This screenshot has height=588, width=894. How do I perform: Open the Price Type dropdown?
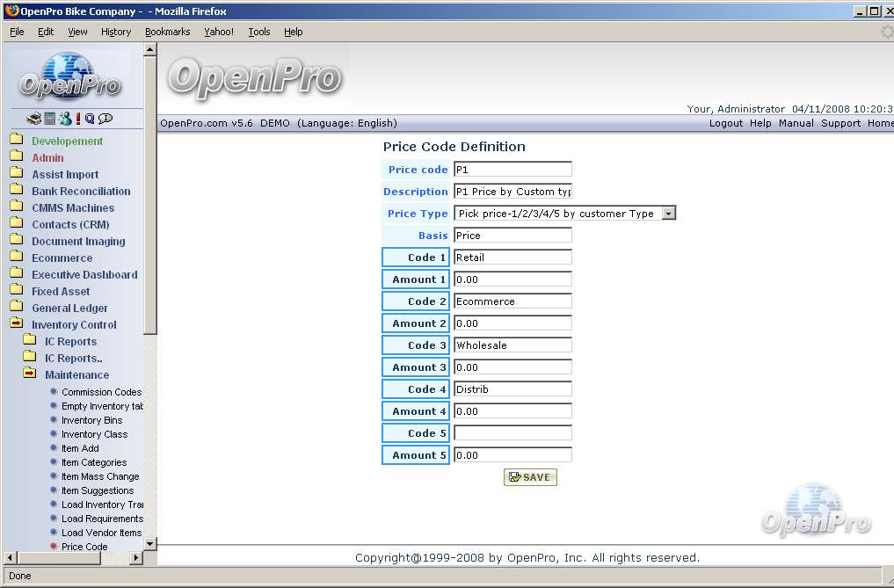point(668,214)
